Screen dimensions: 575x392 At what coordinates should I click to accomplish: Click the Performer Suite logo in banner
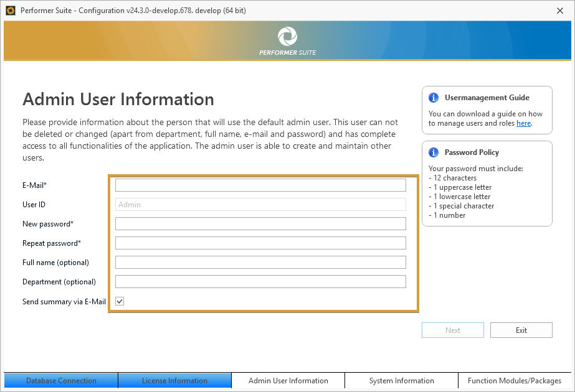click(x=287, y=37)
